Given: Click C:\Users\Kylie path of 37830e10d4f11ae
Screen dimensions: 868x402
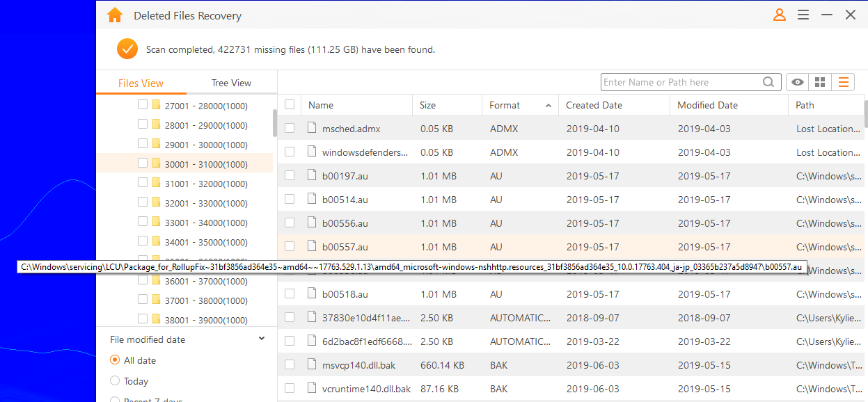Looking at the screenshot, I should pos(828,318).
